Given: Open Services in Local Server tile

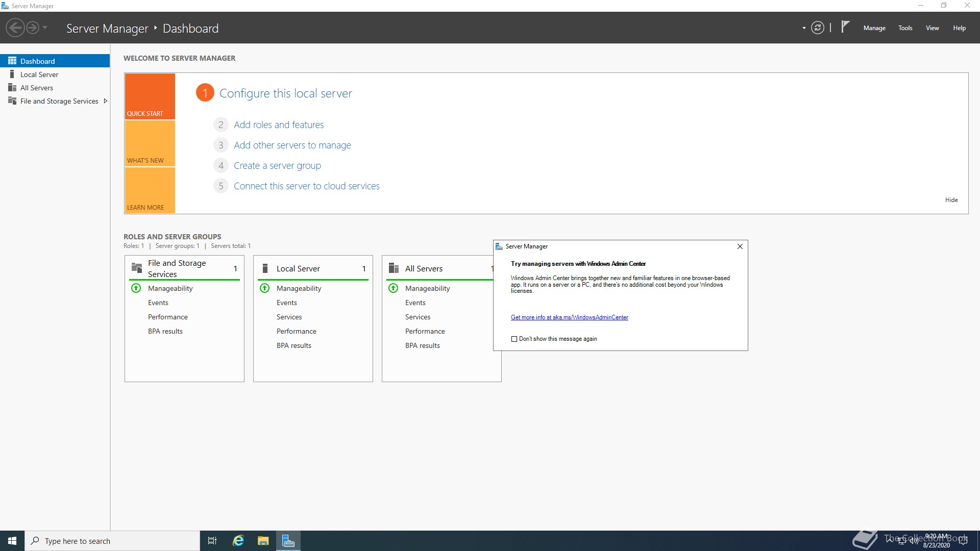Looking at the screenshot, I should tap(289, 317).
